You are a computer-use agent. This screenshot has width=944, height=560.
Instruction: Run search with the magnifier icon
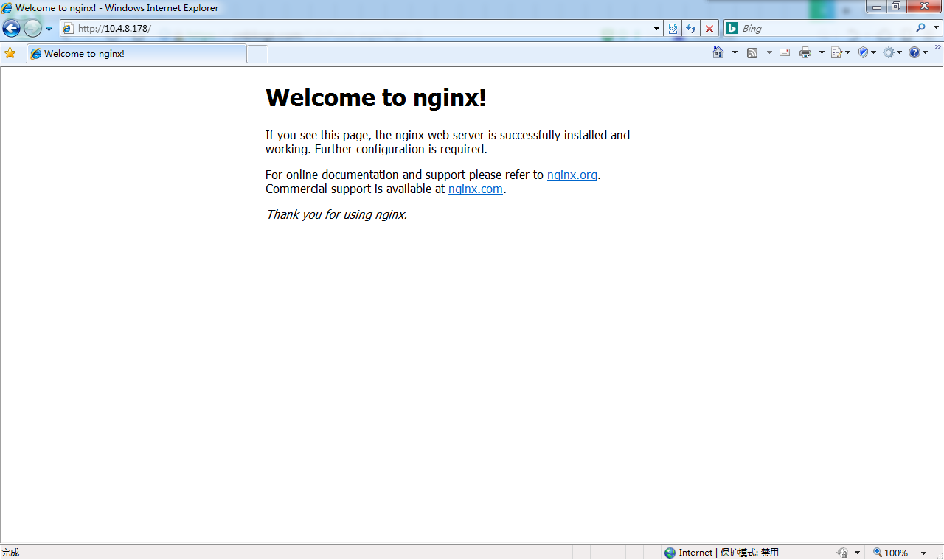tap(920, 28)
